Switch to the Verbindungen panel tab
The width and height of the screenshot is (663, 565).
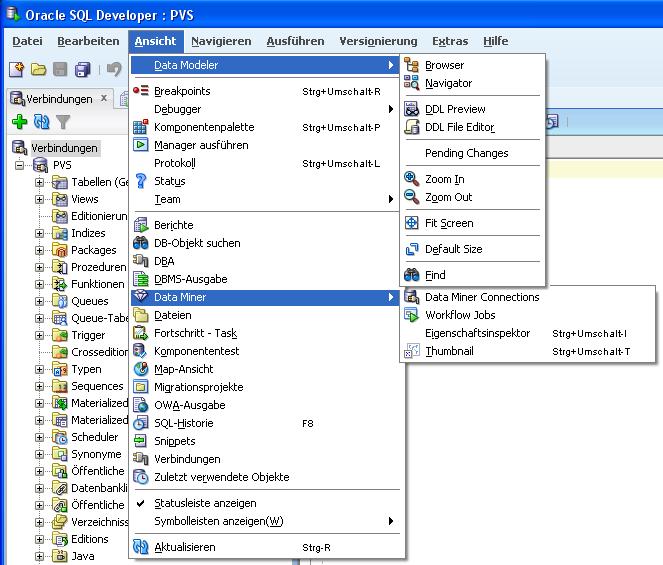59,99
